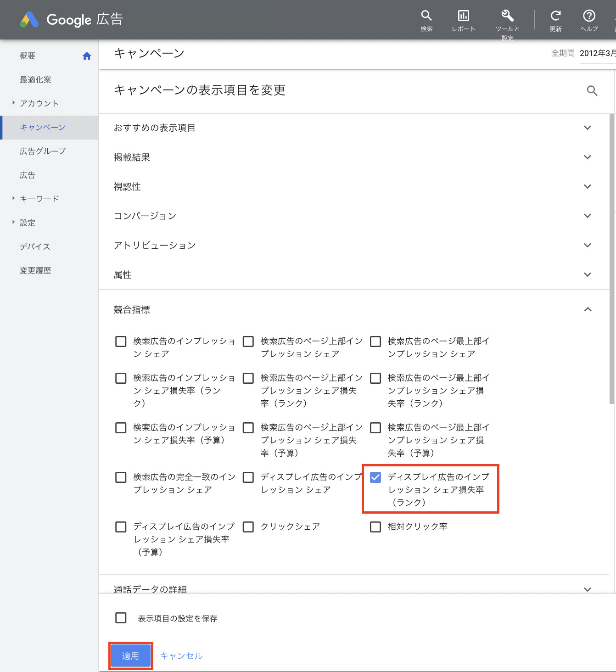Open the Reports (レポート) icon
Image resolution: width=616 pixels, height=672 pixels.
(x=463, y=16)
